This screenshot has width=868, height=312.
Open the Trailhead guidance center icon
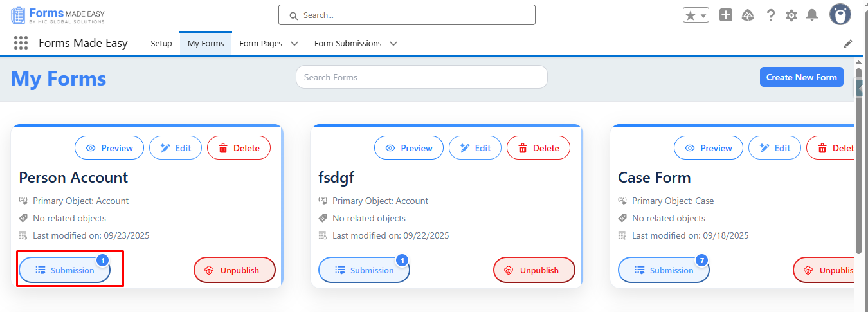[748, 15]
